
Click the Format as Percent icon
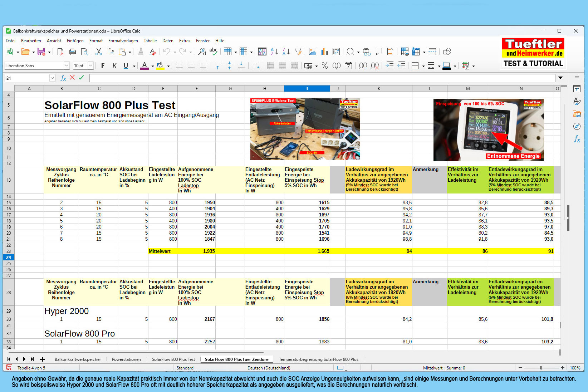324,66
